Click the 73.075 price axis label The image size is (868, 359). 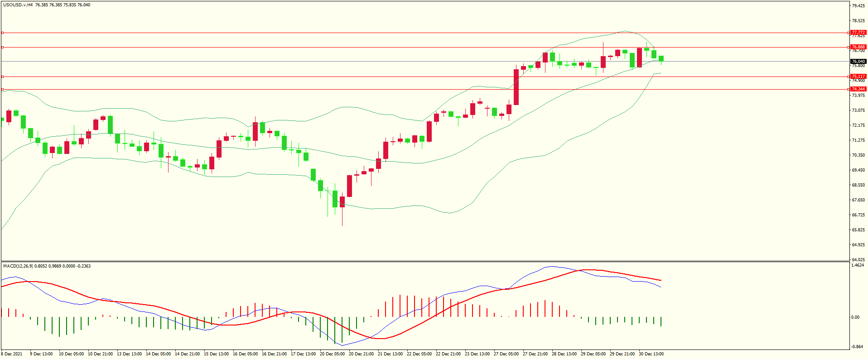click(858, 110)
